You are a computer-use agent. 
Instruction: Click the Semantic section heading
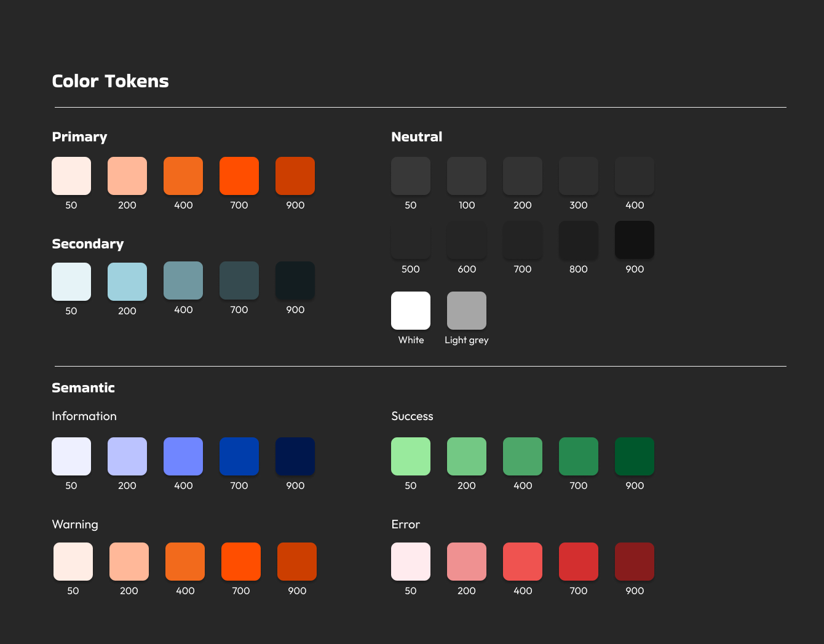coord(83,388)
